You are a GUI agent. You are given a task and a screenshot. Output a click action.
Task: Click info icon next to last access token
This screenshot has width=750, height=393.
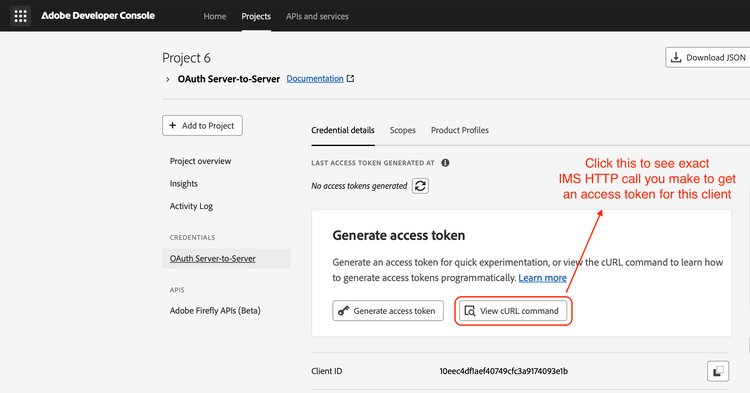click(445, 163)
